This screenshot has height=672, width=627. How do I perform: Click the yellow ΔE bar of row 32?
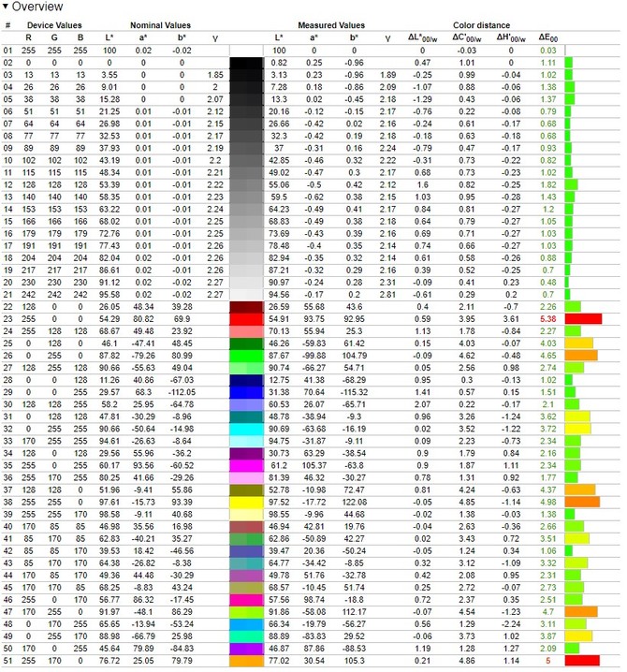pos(577,429)
